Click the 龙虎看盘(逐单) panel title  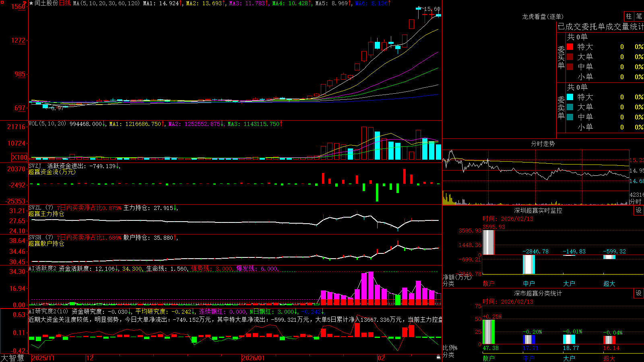coord(543,16)
